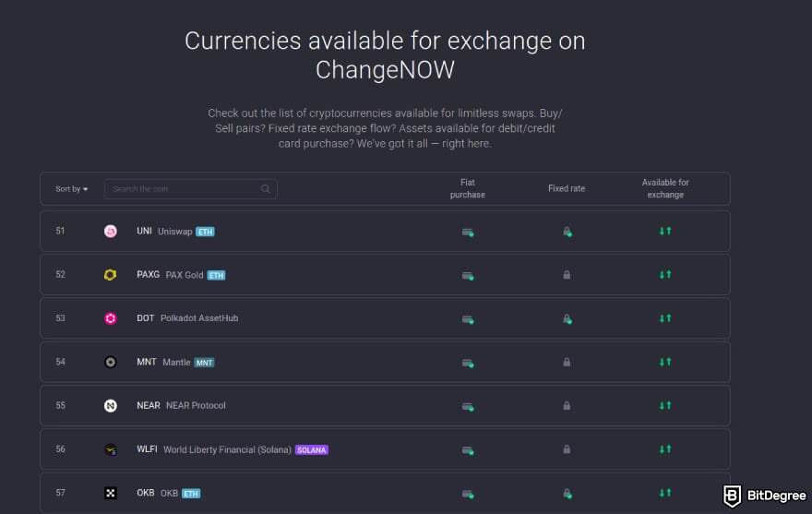Click the Fiat purchase column header

467,188
